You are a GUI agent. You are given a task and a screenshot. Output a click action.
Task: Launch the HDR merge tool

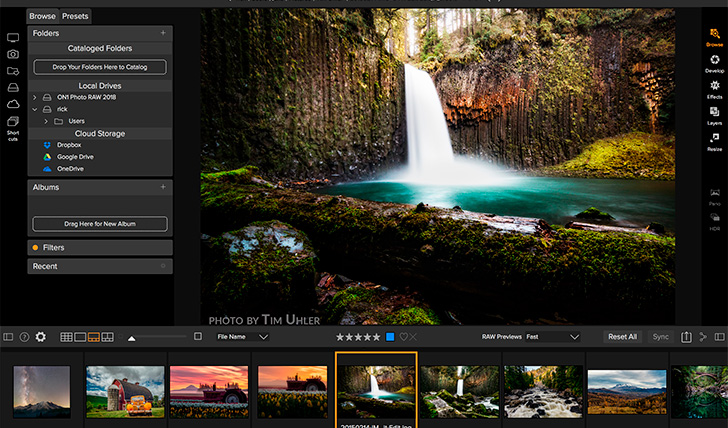pos(715,222)
